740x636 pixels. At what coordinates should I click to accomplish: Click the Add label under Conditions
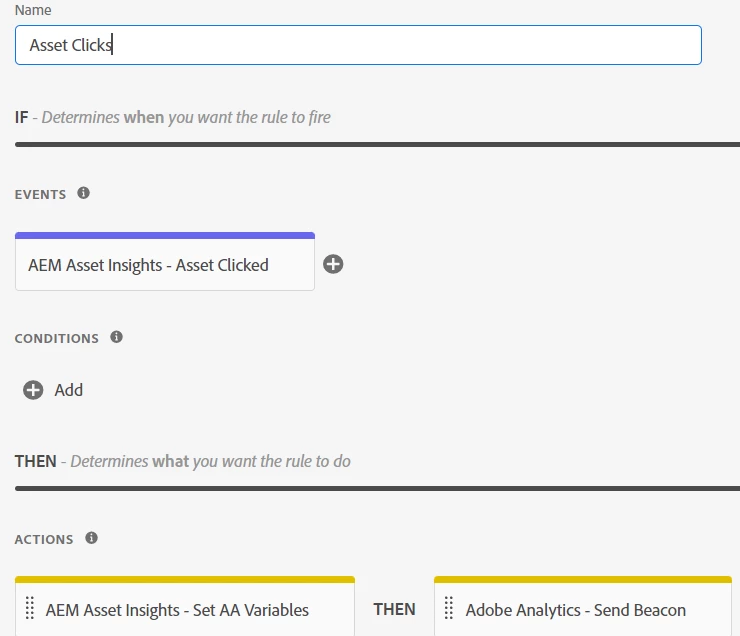[69, 390]
